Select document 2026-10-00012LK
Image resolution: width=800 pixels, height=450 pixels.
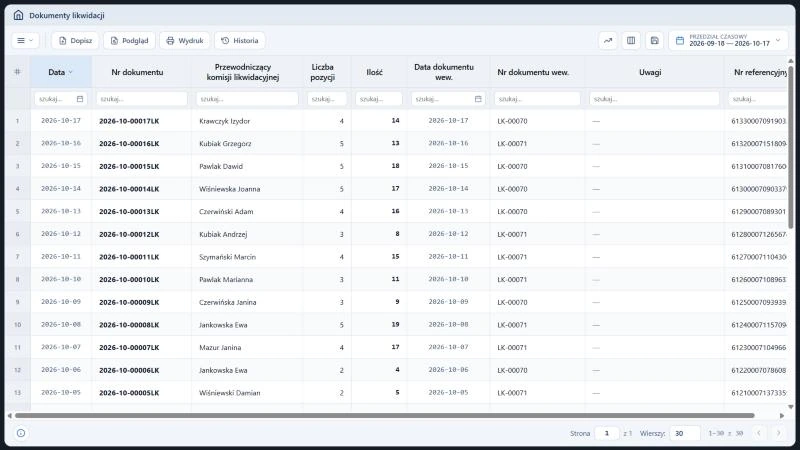[129, 234]
